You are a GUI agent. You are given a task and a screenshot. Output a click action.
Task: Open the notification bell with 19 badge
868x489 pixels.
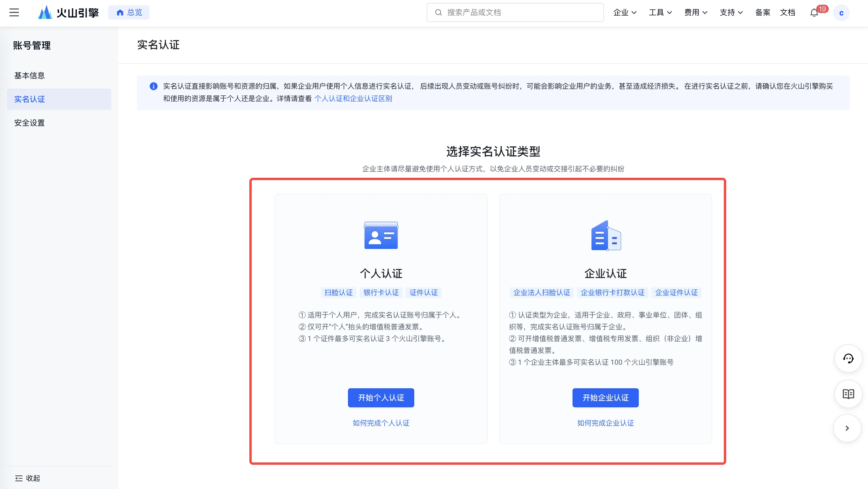click(x=815, y=12)
